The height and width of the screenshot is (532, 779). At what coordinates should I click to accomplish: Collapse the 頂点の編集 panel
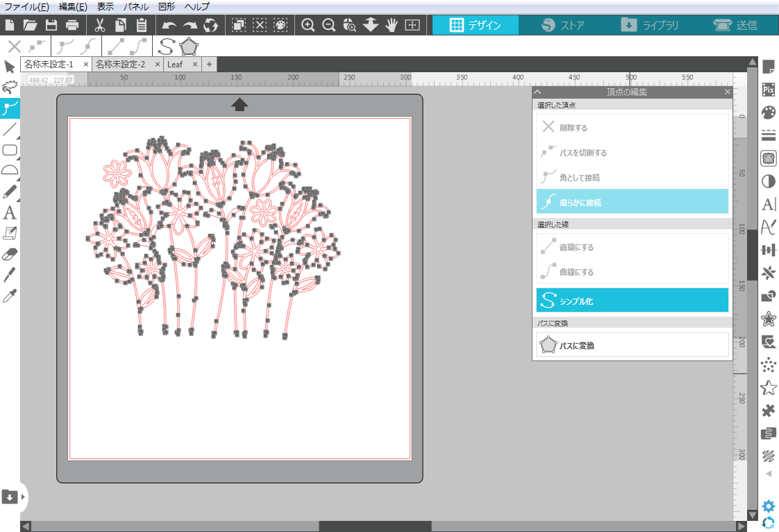tap(537, 92)
